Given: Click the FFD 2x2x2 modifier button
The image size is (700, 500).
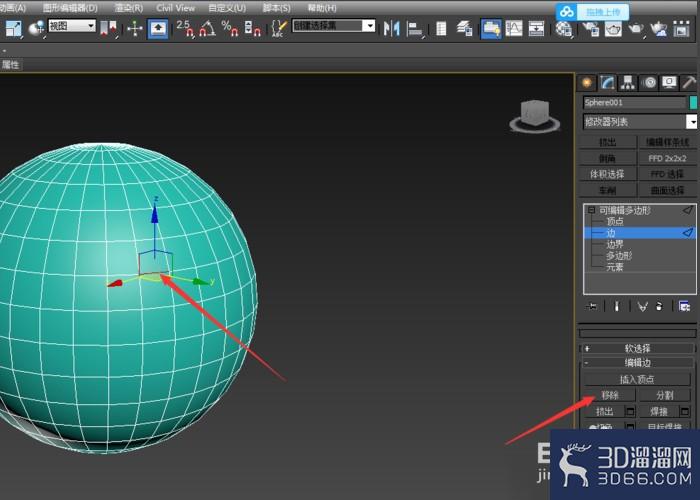Looking at the screenshot, I should click(x=667, y=158).
